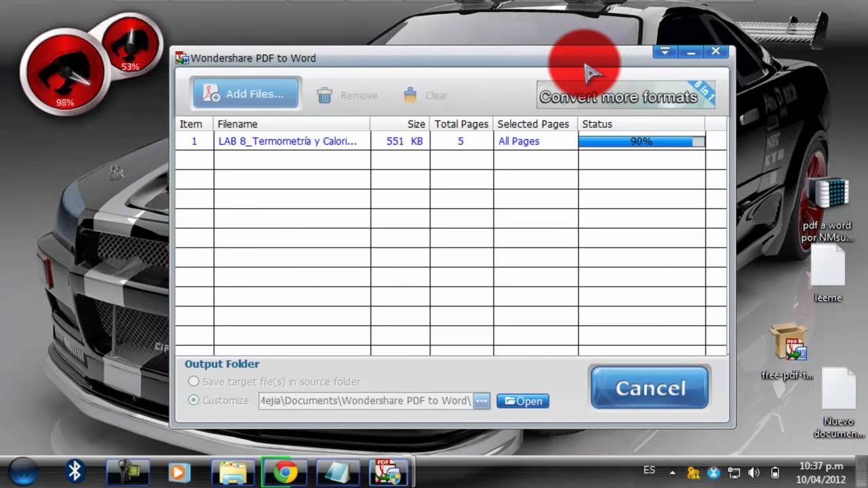Image resolution: width=868 pixels, height=488 pixels.
Task: Switch to Google Chrome on the taskbar
Action: [x=285, y=472]
